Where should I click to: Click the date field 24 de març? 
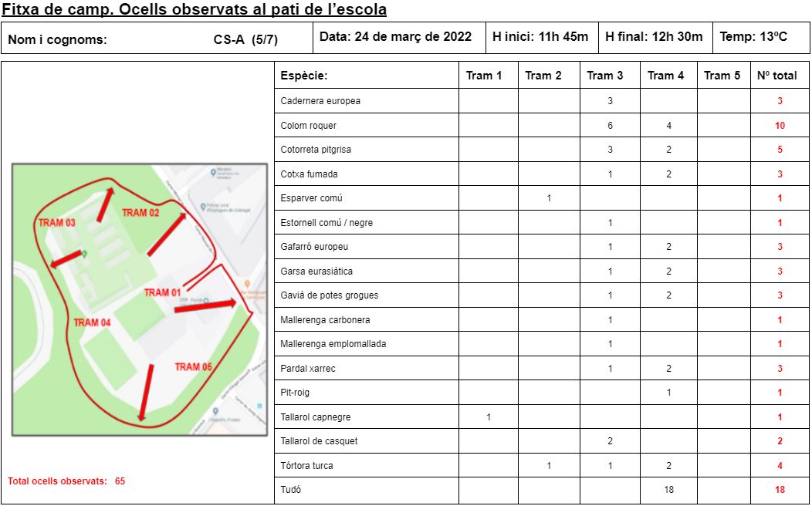click(395, 37)
